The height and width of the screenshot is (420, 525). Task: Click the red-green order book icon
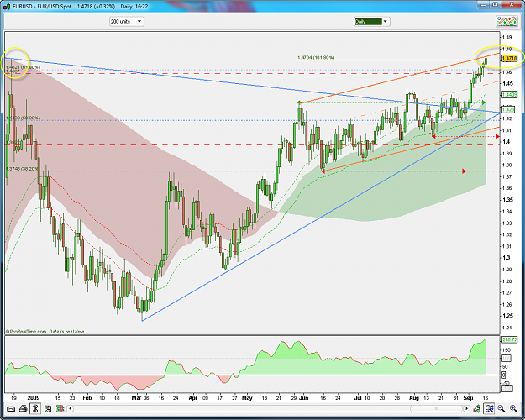tap(60, 408)
